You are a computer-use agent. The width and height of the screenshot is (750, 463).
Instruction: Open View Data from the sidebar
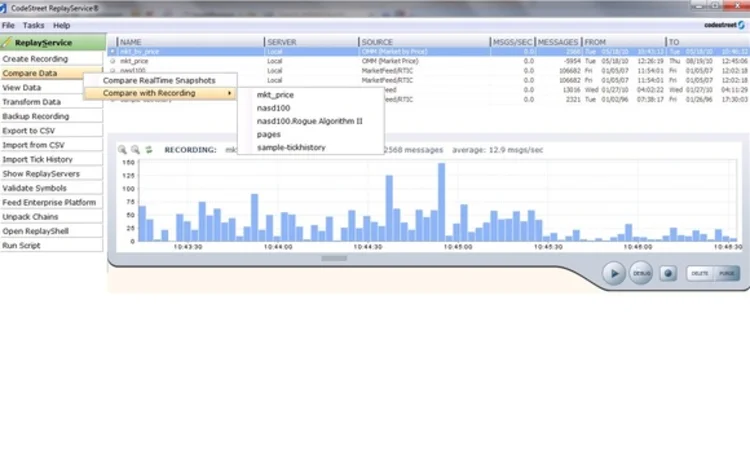click(x=42, y=88)
